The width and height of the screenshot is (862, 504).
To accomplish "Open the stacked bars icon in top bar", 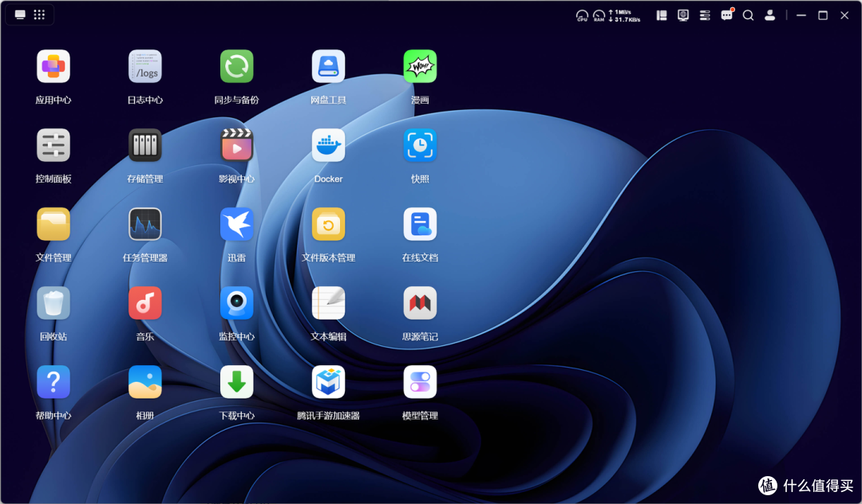I will tap(705, 15).
